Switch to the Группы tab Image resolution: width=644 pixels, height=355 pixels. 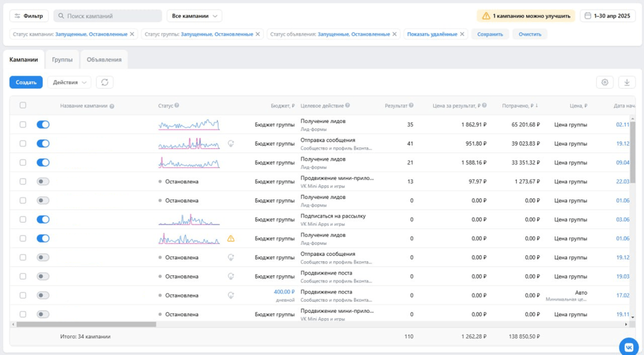coord(62,60)
